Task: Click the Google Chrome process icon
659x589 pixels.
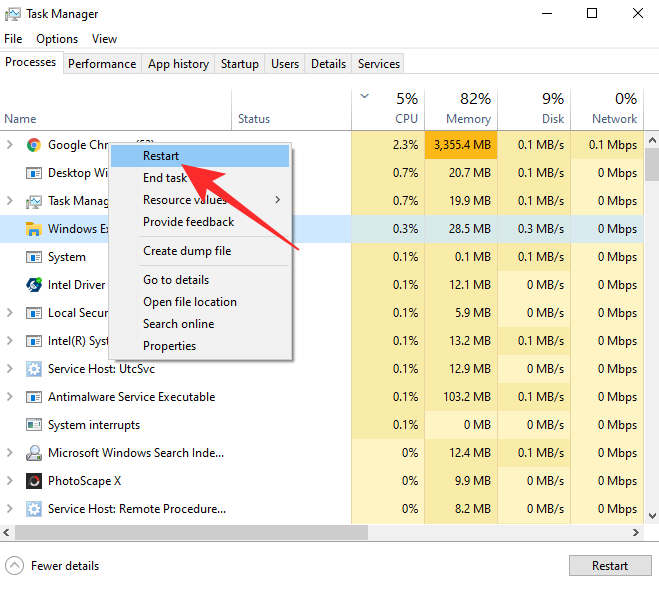Action: (x=33, y=145)
